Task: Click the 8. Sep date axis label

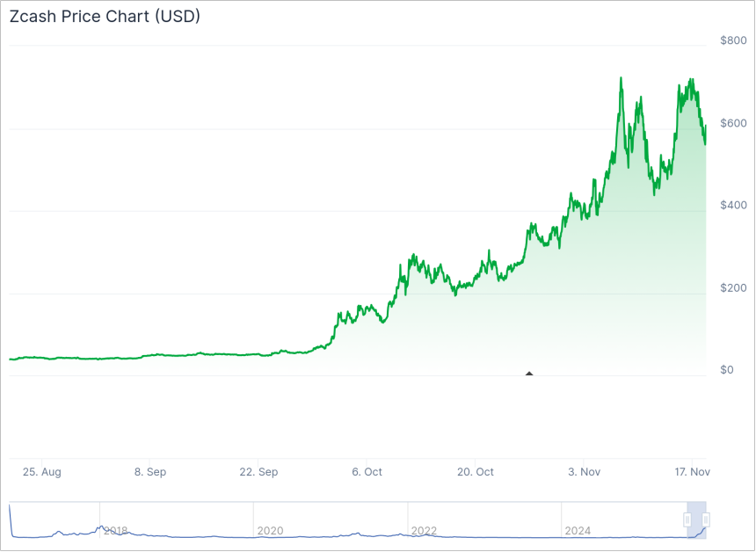Action: click(150, 472)
